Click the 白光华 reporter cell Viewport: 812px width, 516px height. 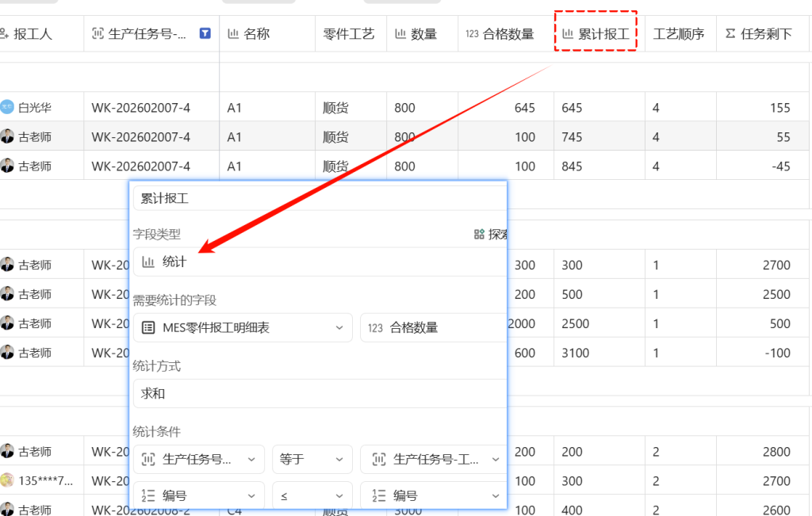[41, 107]
